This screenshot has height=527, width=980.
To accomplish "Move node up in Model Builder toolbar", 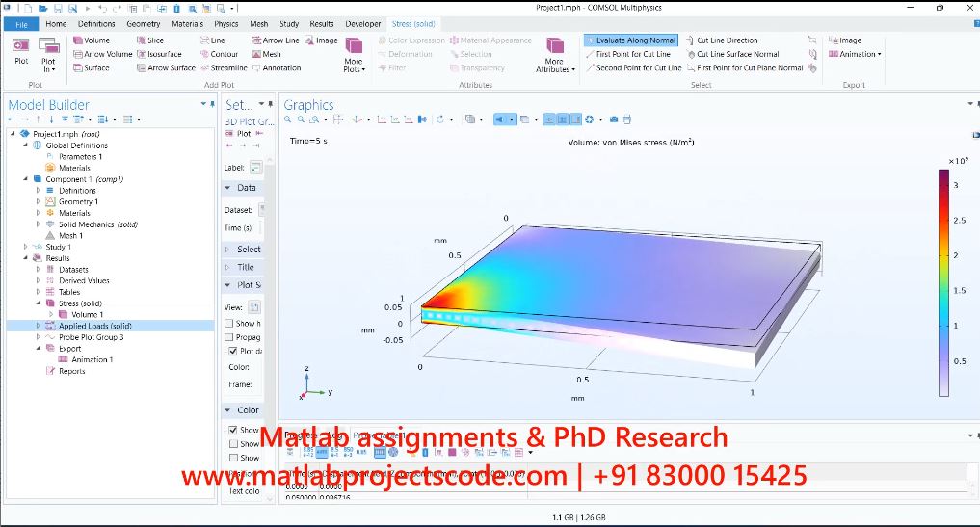I will click(x=39, y=119).
